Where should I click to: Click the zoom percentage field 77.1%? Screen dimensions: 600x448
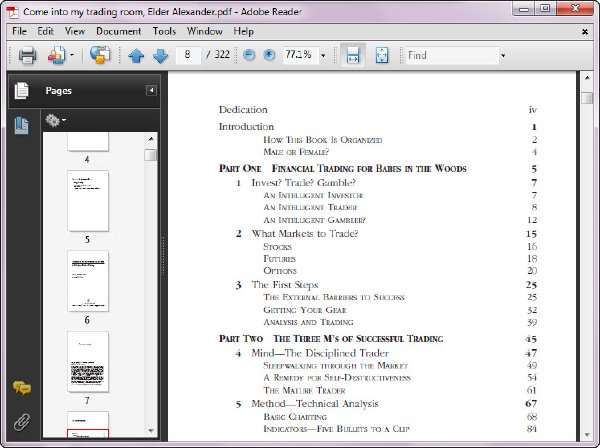click(301, 55)
